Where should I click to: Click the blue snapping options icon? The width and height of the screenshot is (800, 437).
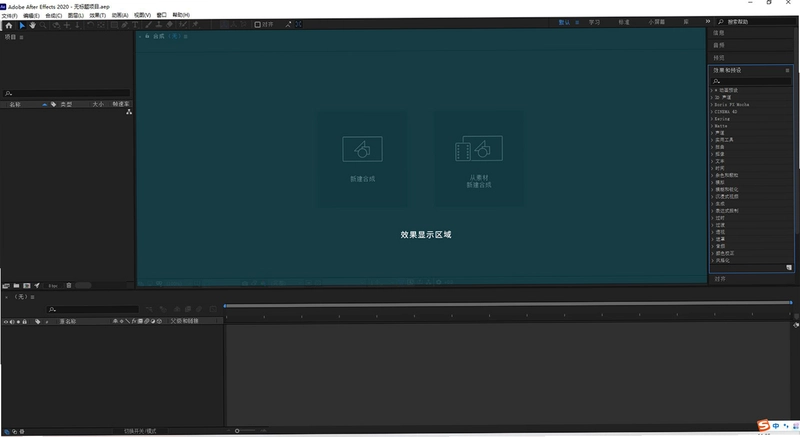(298, 24)
